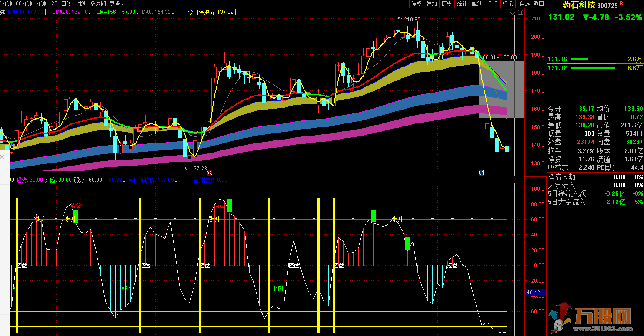The image size is (644, 336).
Task: Switch to the 60分钟 period
Action: (x=24, y=3)
